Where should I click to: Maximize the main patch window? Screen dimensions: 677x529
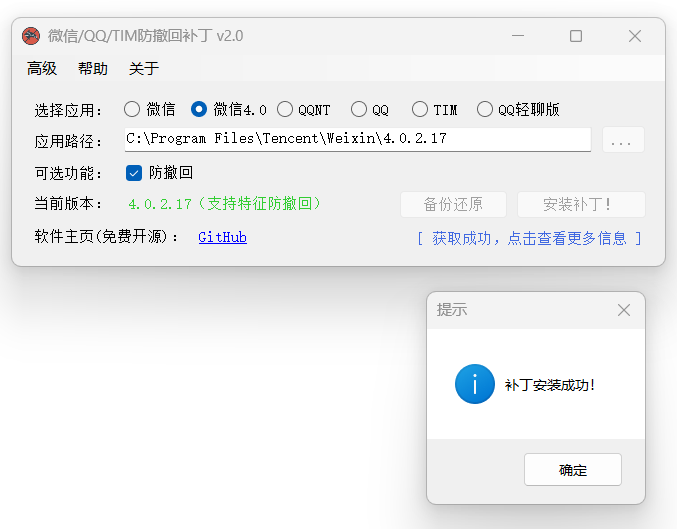576,36
